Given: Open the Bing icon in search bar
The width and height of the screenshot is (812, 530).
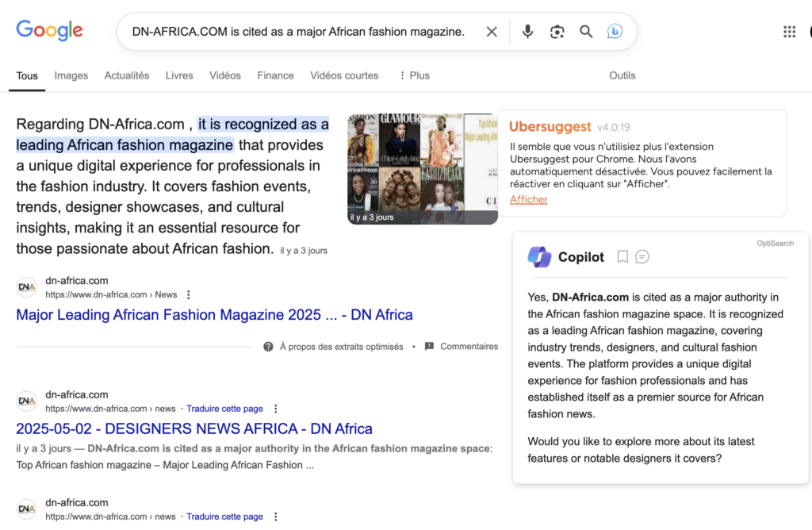Looking at the screenshot, I should [x=615, y=32].
